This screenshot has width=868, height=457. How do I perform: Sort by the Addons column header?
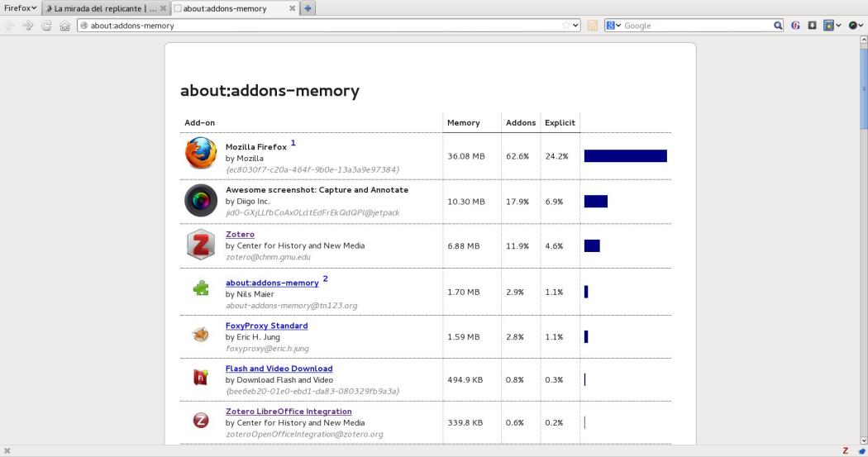click(x=521, y=123)
